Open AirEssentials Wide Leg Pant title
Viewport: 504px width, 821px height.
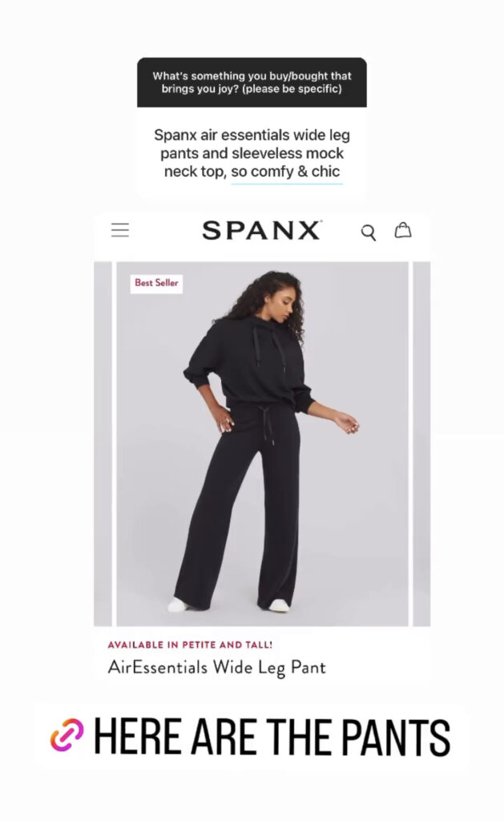click(216, 668)
